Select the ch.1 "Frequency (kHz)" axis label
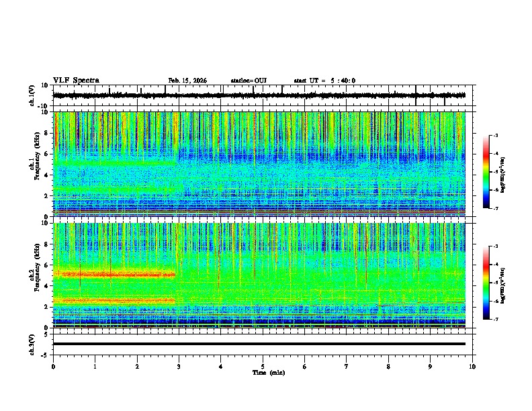Image resolution: width=532 pixels, height=411 pixels. pyautogui.click(x=37, y=156)
